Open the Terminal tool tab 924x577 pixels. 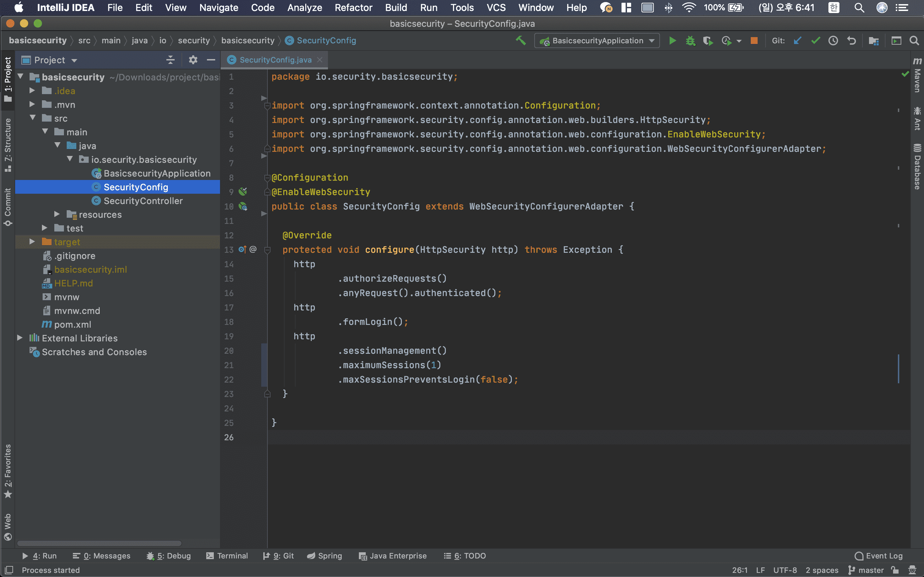coord(227,556)
